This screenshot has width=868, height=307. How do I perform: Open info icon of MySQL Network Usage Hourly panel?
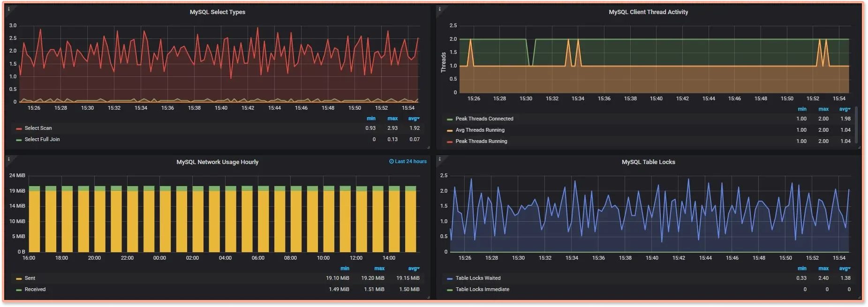(x=8, y=159)
